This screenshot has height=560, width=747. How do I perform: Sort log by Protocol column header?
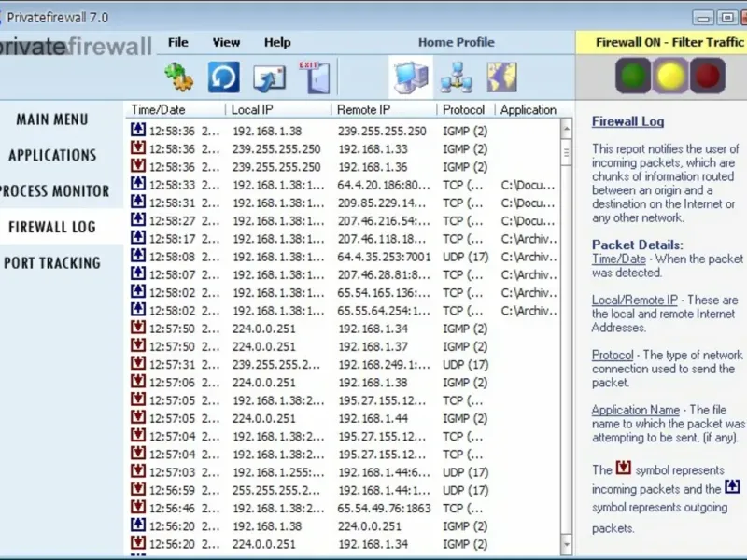[463, 110]
